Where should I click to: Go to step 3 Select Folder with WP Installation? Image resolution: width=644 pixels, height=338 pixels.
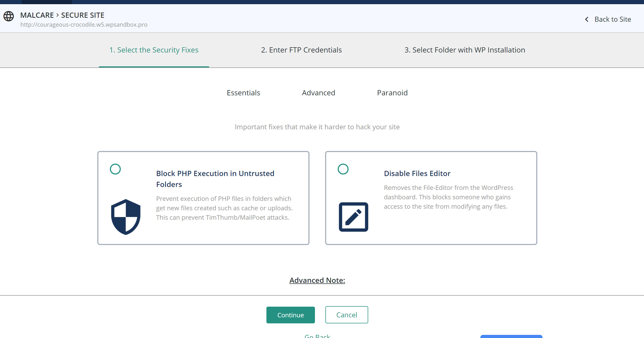click(464, 50)
